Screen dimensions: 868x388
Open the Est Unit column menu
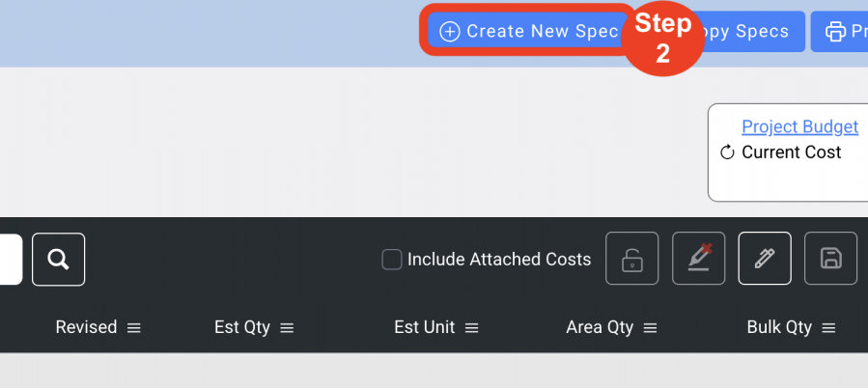click(x=471, y=327)
